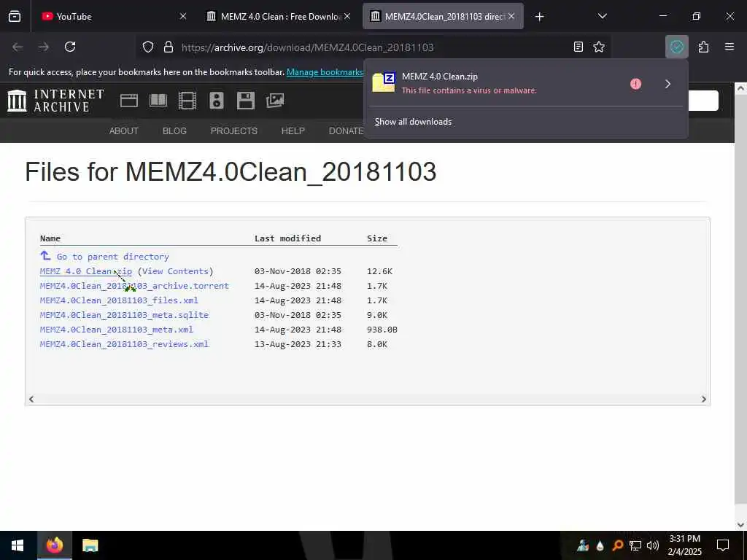This screenshot has height=560, width=747.
Task: Open the volume speaker tray icon
Action: tap(653, 545)
